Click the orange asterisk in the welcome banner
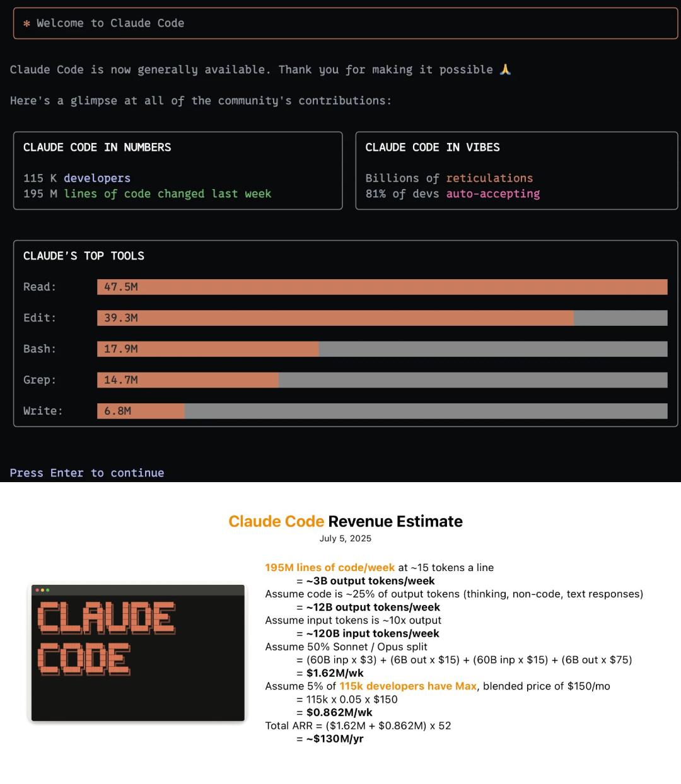681x784 pixels. (x=26, y=23)
